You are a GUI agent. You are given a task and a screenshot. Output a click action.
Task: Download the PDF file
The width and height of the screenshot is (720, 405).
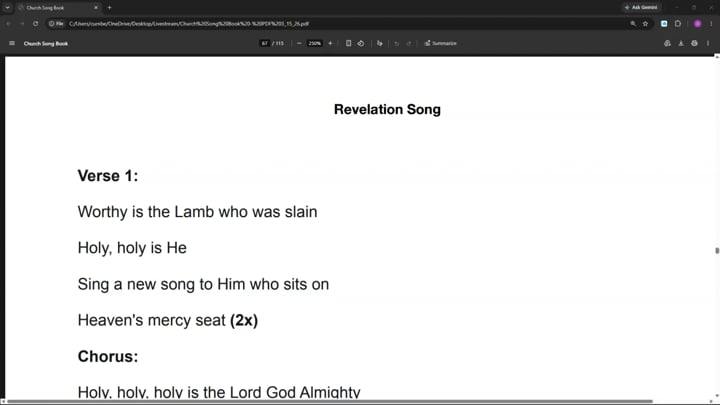(681, 43)
